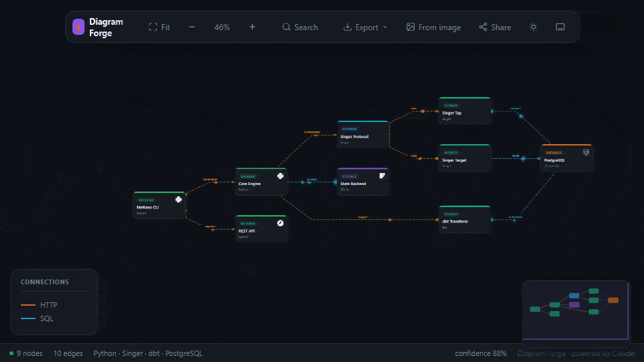Click the 'transforms' edge label
The height and width of the screenshot is (362, 644).
(x=515, y=217)
